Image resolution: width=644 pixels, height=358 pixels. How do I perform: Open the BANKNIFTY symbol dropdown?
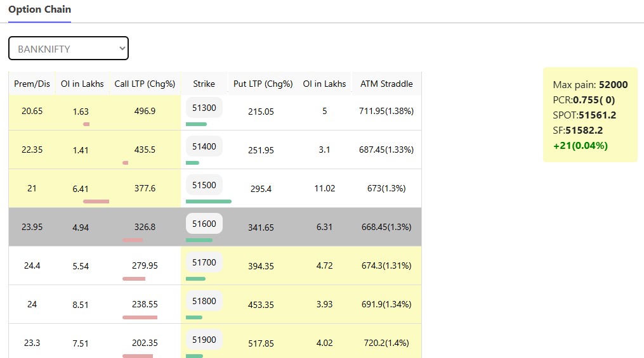pyautogui.click(x=69, y=48)
